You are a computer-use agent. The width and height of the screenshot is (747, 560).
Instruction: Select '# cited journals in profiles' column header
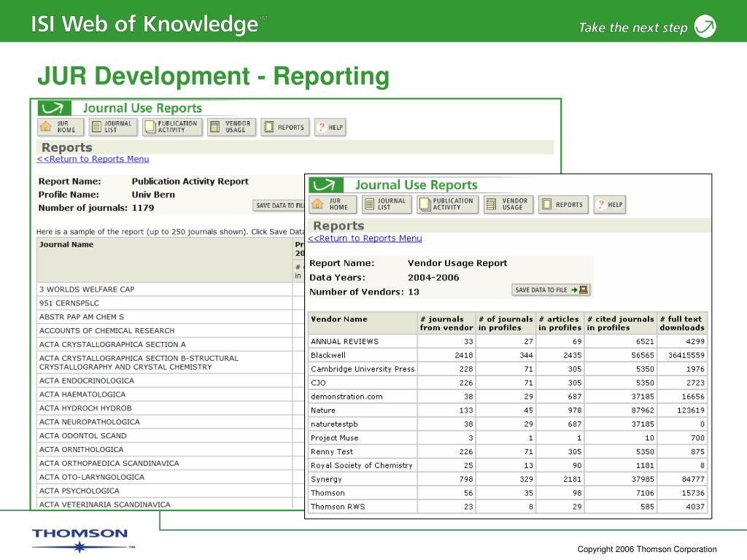tap(620, 323)
